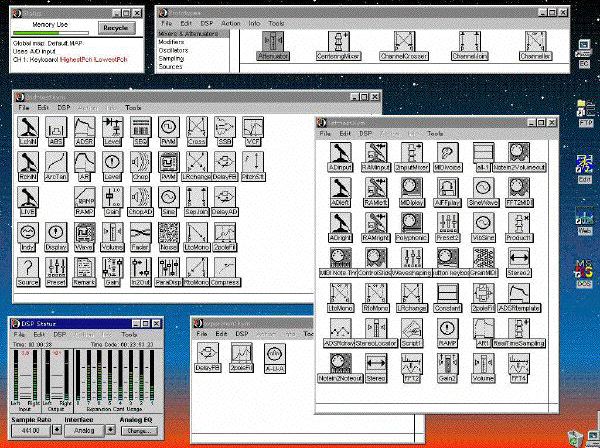Open the Sample Rate dropdown arrow
600x448 pixels.
click(x=57, y=430)
